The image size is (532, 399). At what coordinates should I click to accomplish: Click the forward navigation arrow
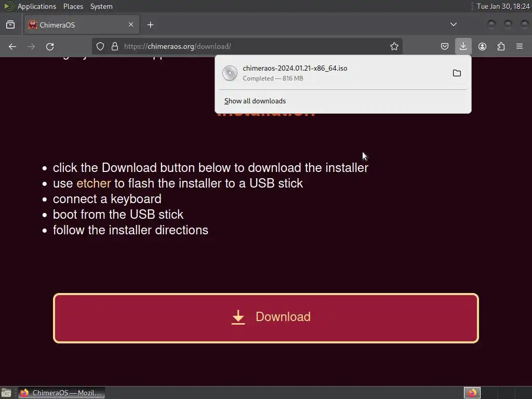tap(31, 46)
